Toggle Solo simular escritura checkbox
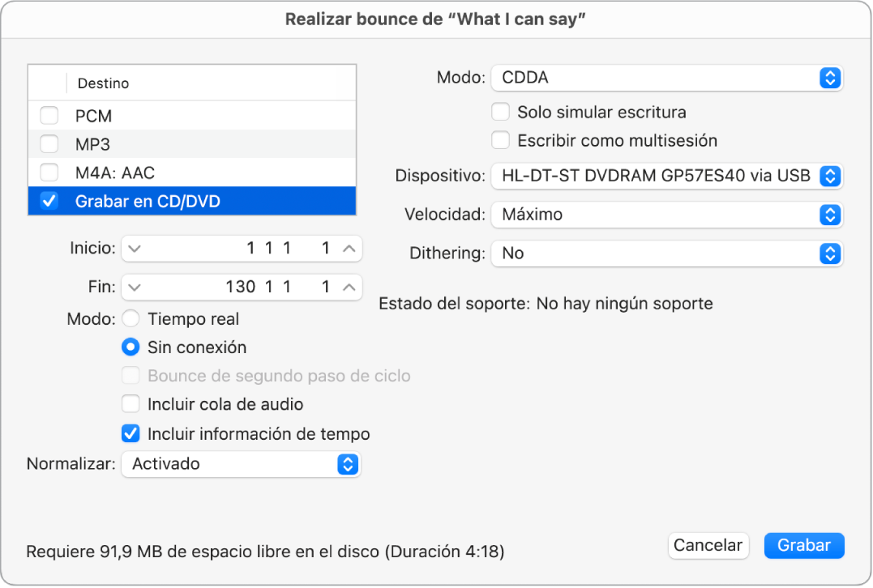Image resolution: width=873 pixels, height=588 pixels. click(x=501, y=112)
